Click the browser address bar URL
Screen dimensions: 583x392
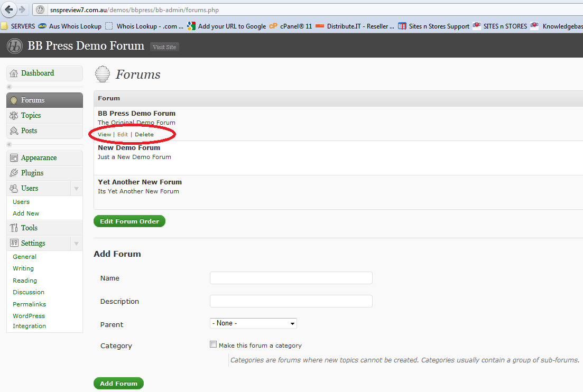coord(134,10)
